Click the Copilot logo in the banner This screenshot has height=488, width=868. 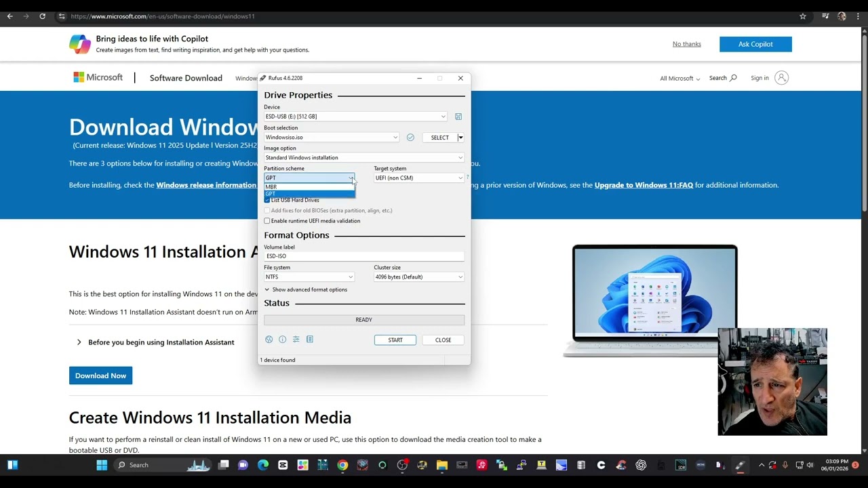coord(80,44)
